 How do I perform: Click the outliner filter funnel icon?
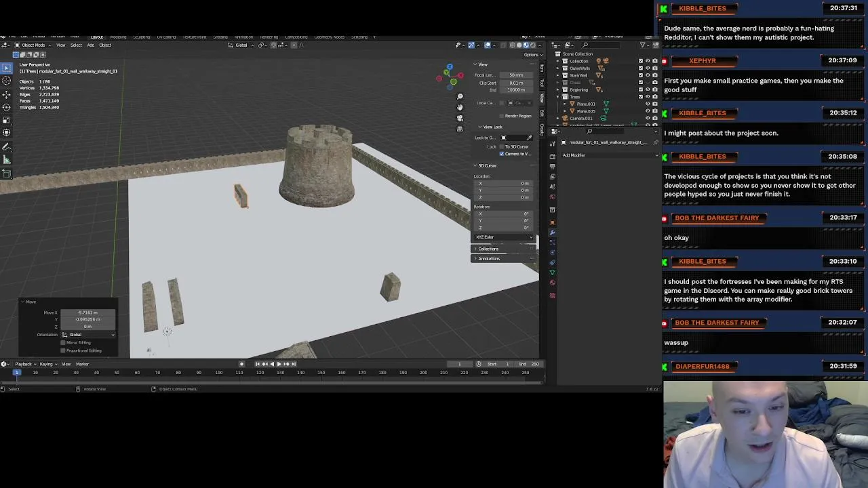point(642,45)
